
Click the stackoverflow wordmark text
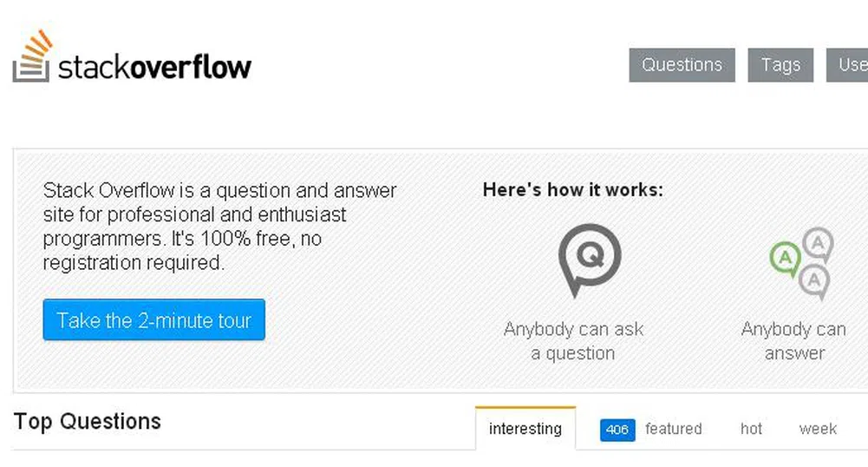point(154,67)
